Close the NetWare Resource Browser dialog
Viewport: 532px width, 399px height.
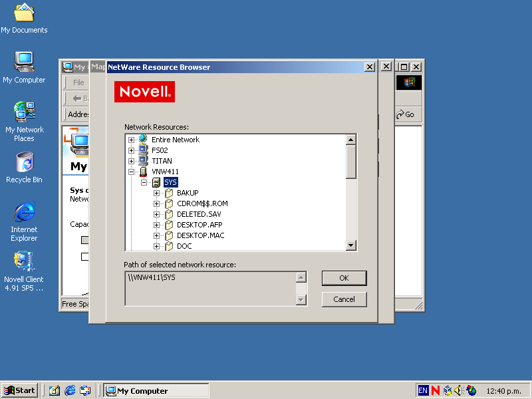(370, 67)
